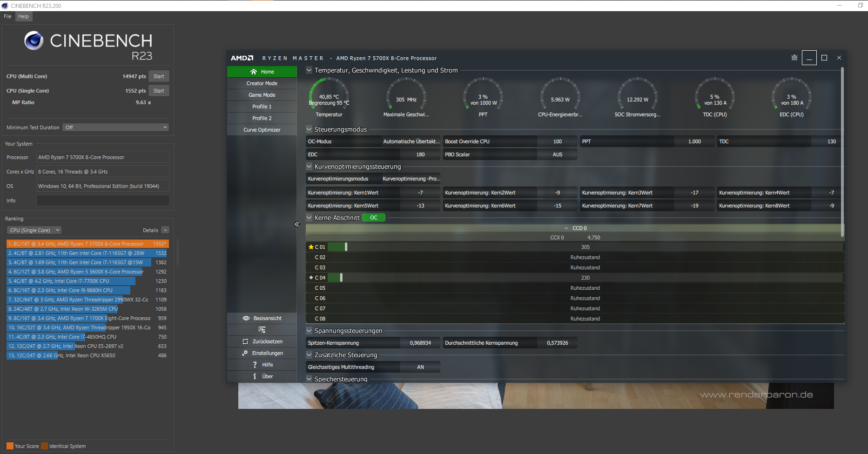The width and height of the screenshot is (868, 454).
Task: Collapse Kurvenoptimierungssteuerung section
Action: tap(309, 167)
